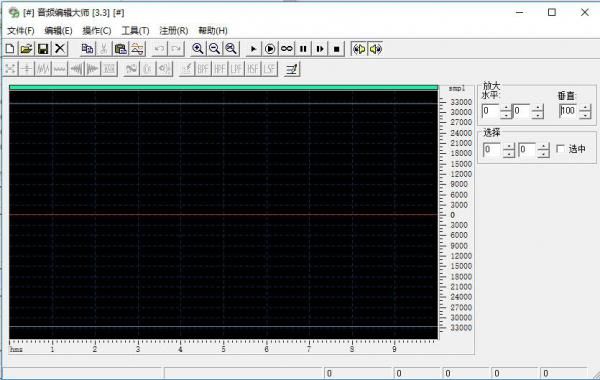This screenshot has height=380, width=600.
Task: Create a new audio file
Action: coord(10,49)
